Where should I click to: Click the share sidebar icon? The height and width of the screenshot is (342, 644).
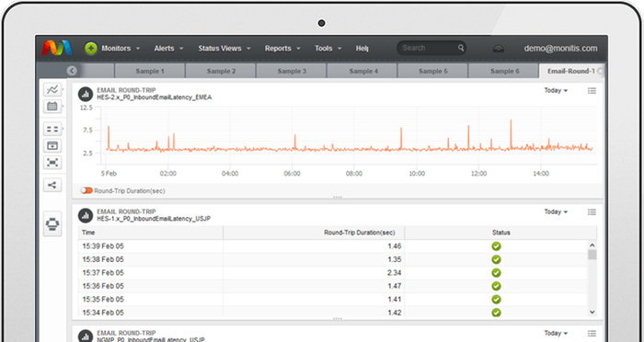click(52, 185)
